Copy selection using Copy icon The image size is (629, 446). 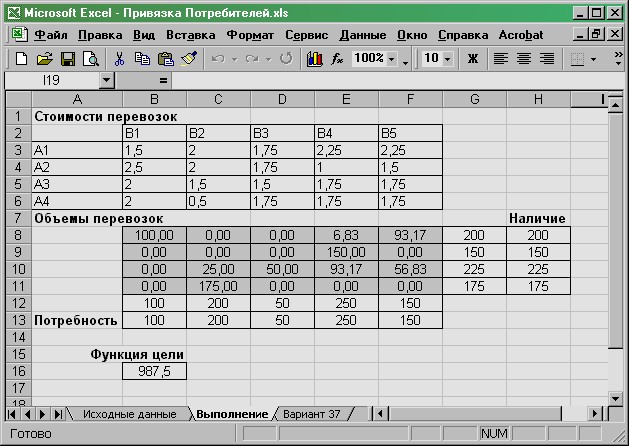pyautogui.click(x=142, y=59)
